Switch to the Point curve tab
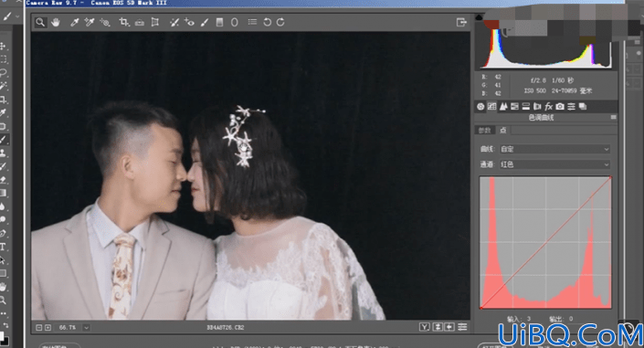The height and width of the screenshot is (348, 644). (502, 131)
